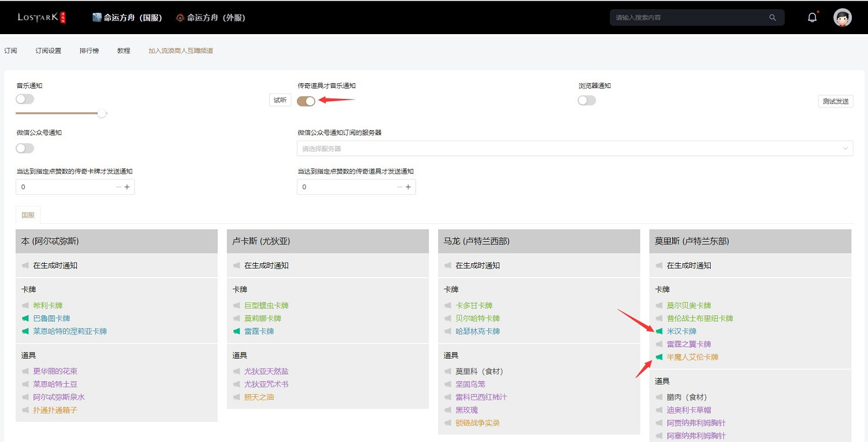The image size is (868, 442).
Task: Open the 请选择服务器 server dropdown
Action: click(574, 148)
